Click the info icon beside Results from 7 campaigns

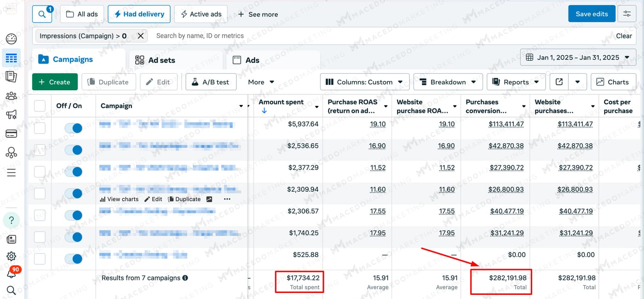click(185, 278)
